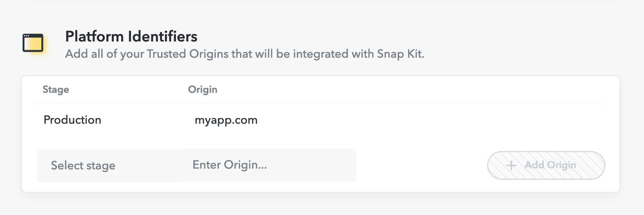
Task: Select the Production stage cell
Action: click(x=72, y=120)
